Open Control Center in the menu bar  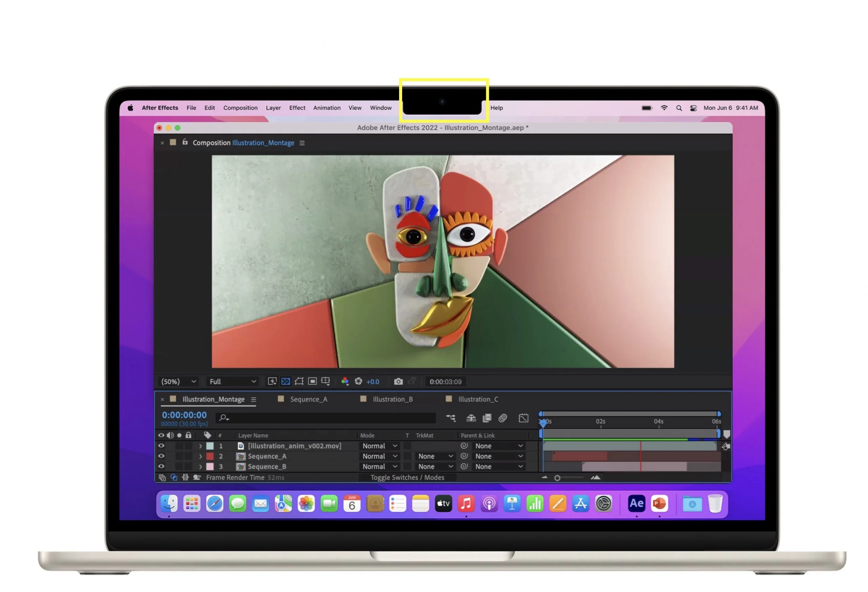pyautogui.click(x=693, y=108)
